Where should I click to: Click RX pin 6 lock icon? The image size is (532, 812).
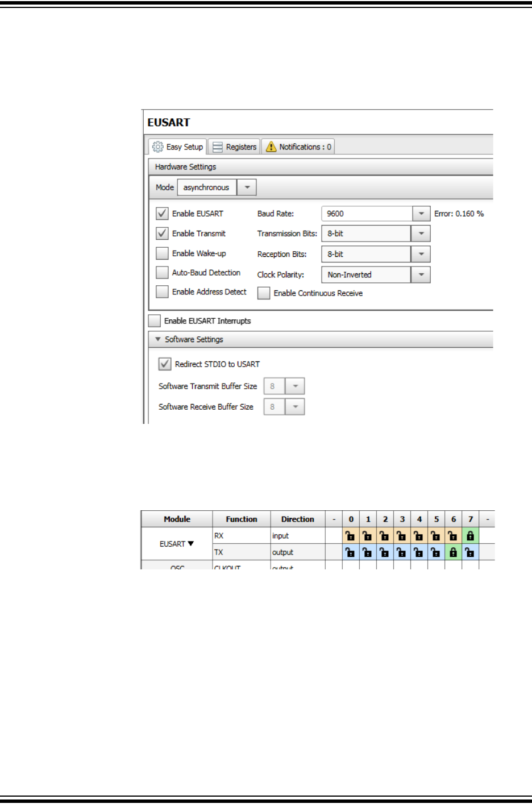452,536
